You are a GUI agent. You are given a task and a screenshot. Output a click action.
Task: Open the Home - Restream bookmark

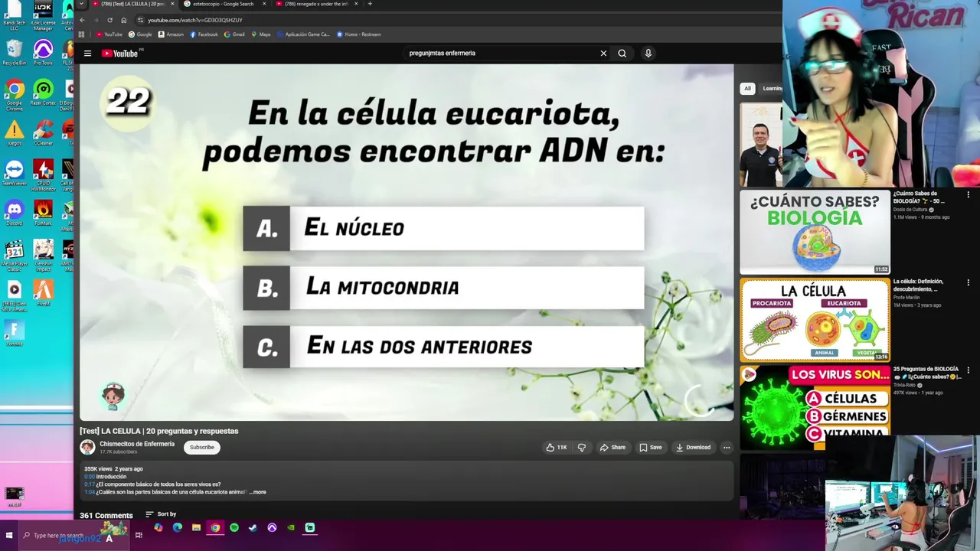358,34
